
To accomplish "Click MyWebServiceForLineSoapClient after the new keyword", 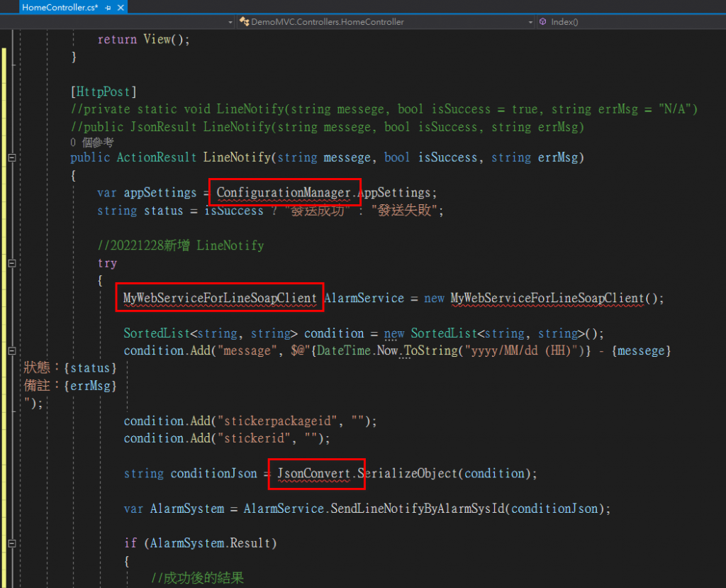I will [x=547, y=298].
